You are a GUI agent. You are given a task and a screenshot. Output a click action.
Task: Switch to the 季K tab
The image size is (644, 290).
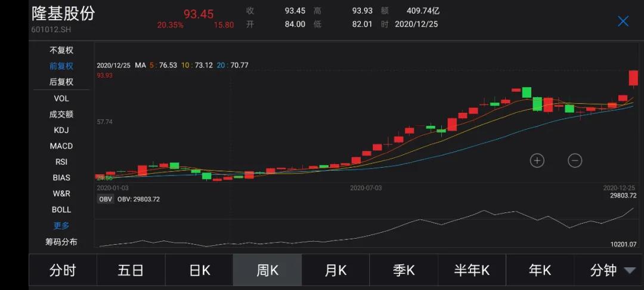404,270
